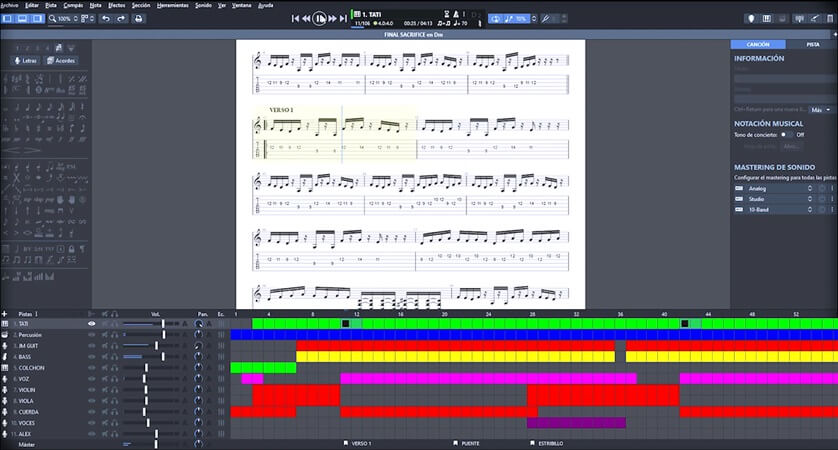838x450 pixels.
Task: Toggle the left edition palette panel
Action: point(7,19)
